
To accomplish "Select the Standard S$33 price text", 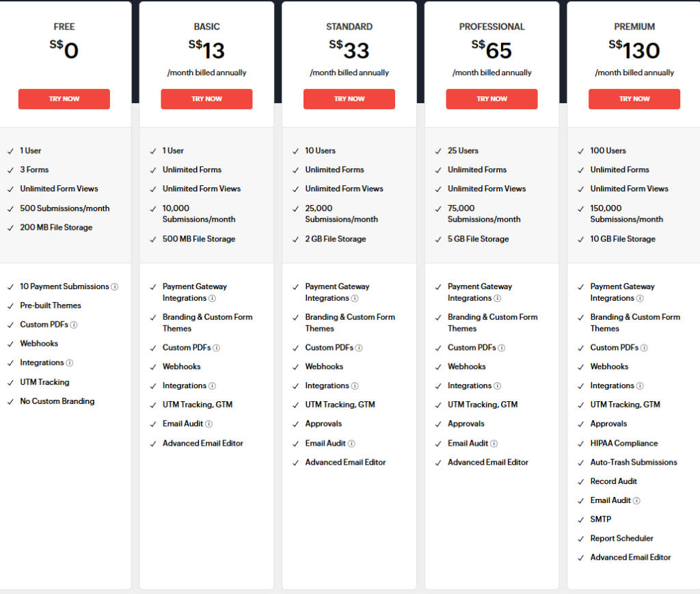I will (x=349, y=50).
